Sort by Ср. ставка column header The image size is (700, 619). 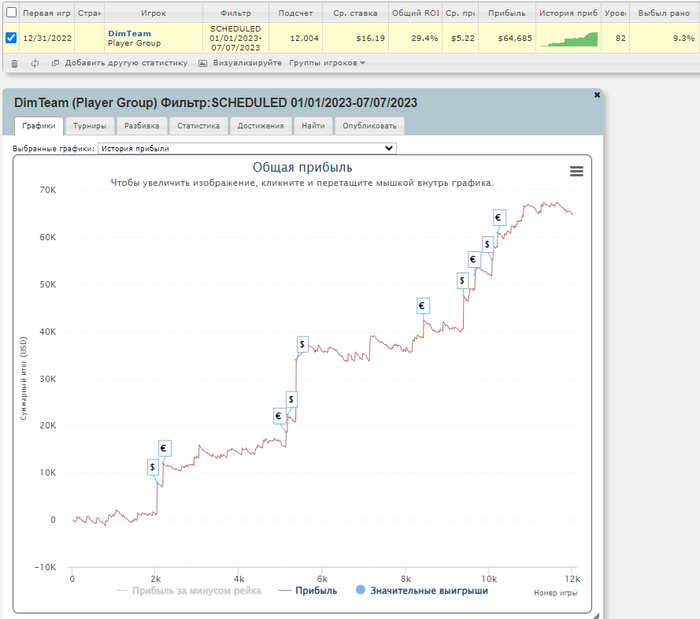tap(355, 13)
